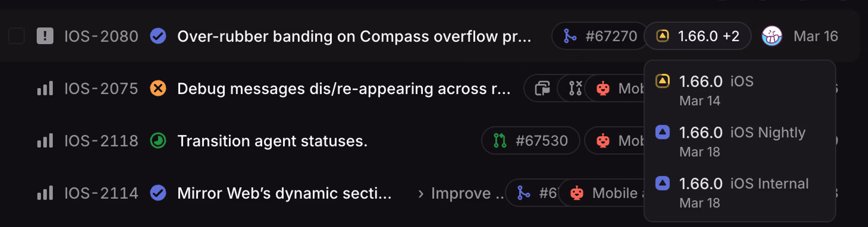Tick the selection checkbox for IOS-2080
Viewport: 868px width, 227px height.
pyautogui.click(x=17, y=36)
